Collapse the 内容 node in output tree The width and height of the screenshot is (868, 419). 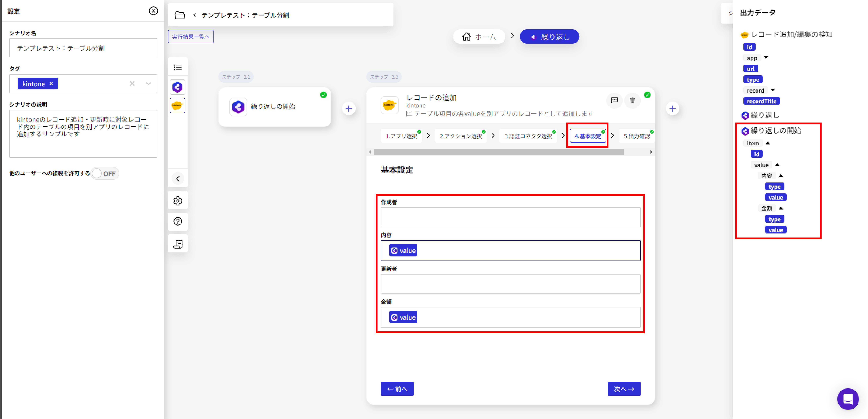coord(781,176)
